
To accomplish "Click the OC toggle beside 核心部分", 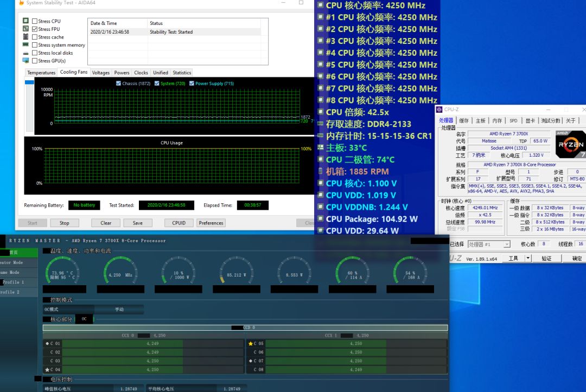I will point(84,319).
